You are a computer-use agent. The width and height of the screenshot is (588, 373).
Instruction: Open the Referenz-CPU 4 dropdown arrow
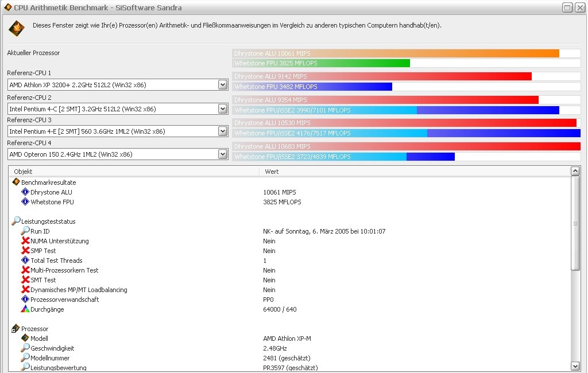223,154
